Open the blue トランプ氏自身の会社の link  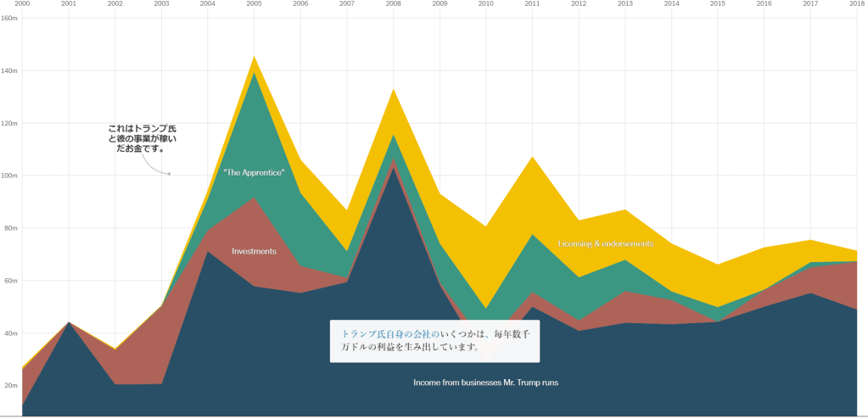(x=389, y=334)
